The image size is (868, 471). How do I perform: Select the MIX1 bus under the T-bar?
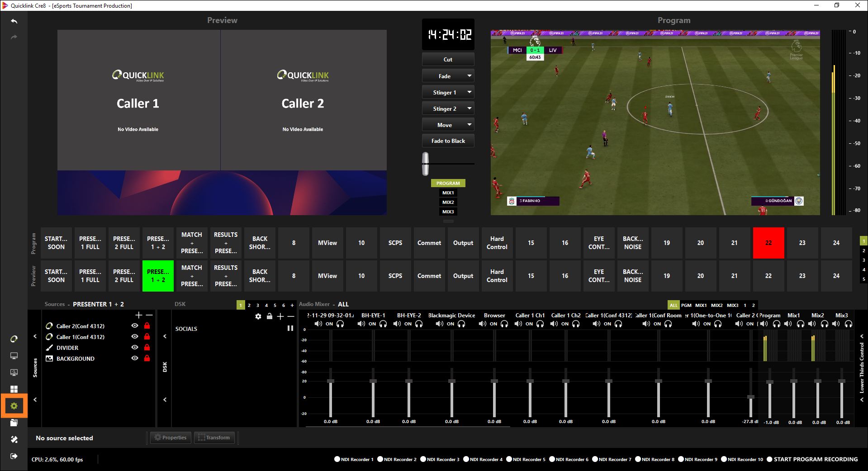pos(448,193)
